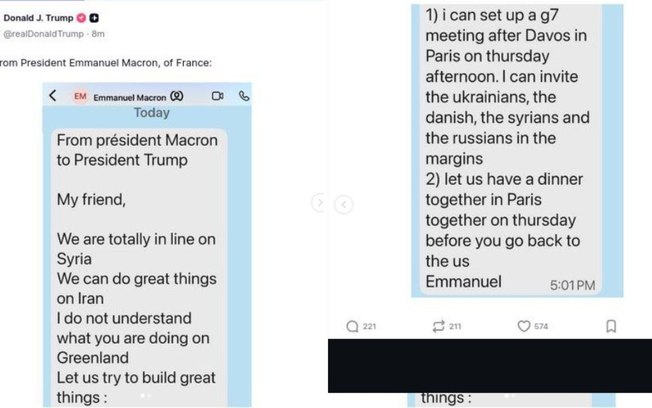Screen dimensions: 652x408
Task: Tap the phone call icon in the chat header
Action: click(244, 97)
